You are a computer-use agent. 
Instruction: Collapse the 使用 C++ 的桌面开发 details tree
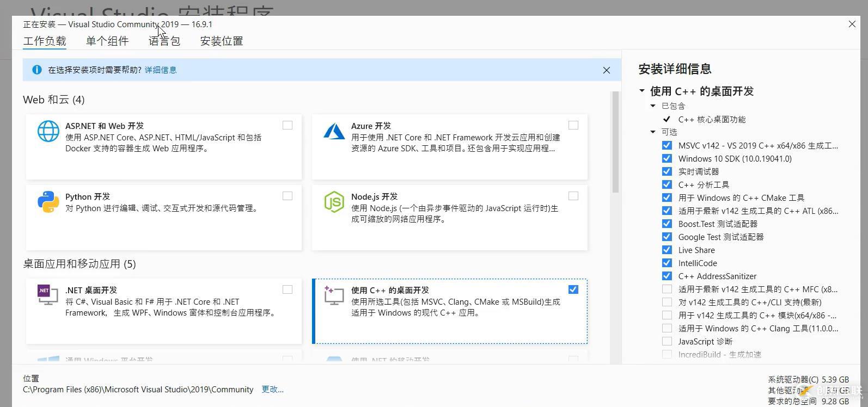click(642, 91)
